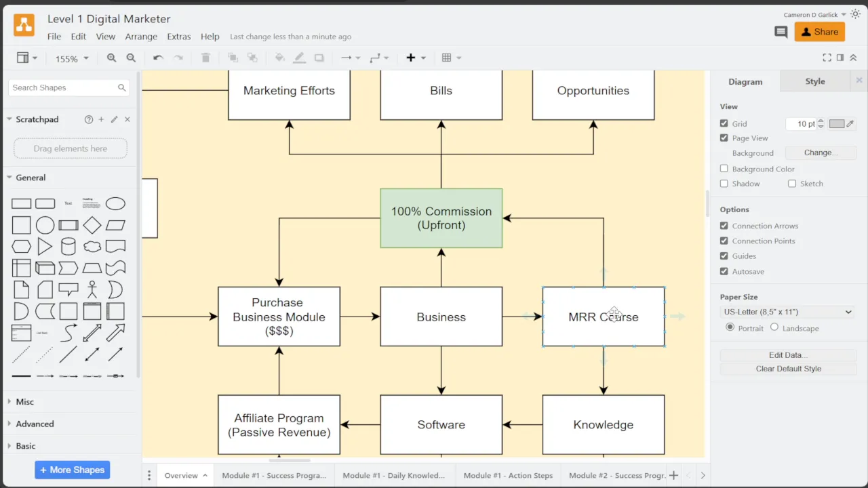Screen dimensions: 868x488
Task: Toggle the format panel icon
Action: point(840,58)
